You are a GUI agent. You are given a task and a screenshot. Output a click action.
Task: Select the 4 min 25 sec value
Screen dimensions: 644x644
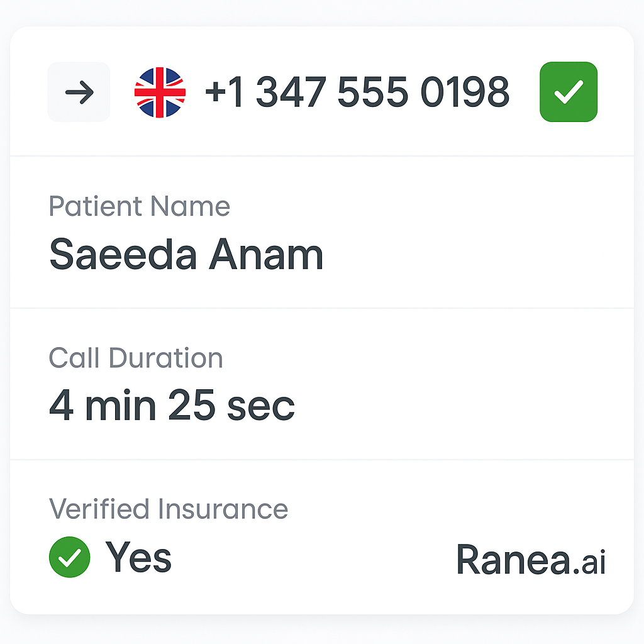[x=172, y=406]
